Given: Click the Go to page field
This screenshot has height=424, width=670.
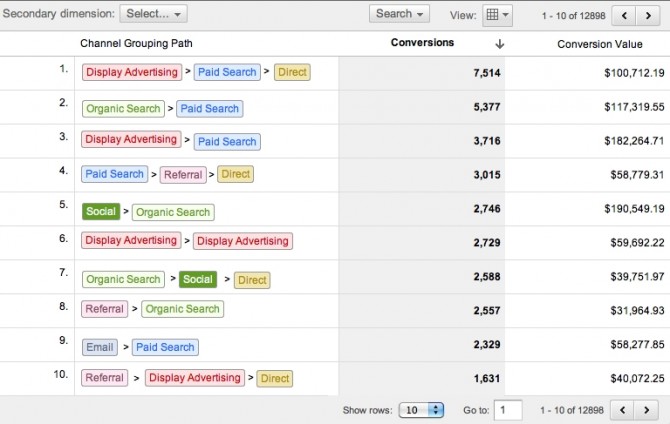Looking at the screenshot, I should point(508,410).
